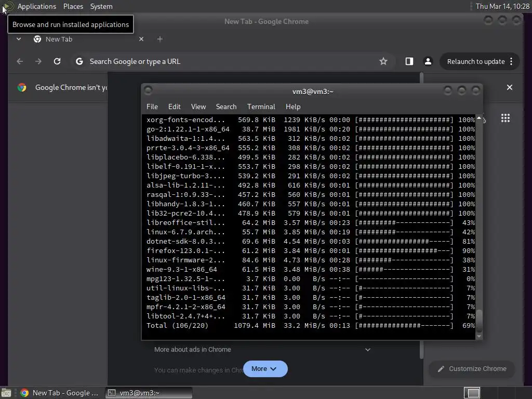The height and width of the screenshot is (399, 532).
Task: Open Google apps grid
Action: [506, 118]
